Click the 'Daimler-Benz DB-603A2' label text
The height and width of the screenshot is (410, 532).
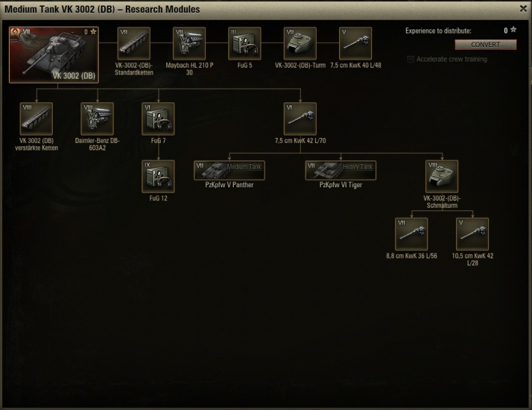pos(97,144)
